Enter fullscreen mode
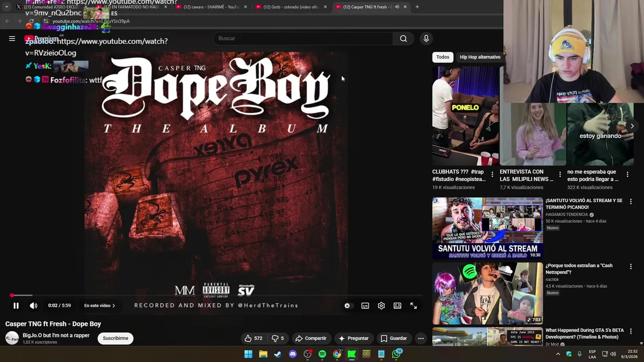Viewport: 644px width, 362px height. (414, 306)
